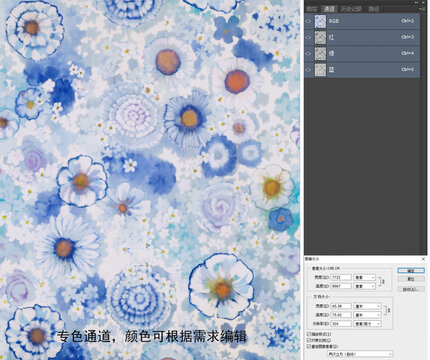Switch to the History (历史记录) tab

coord(351,9)
